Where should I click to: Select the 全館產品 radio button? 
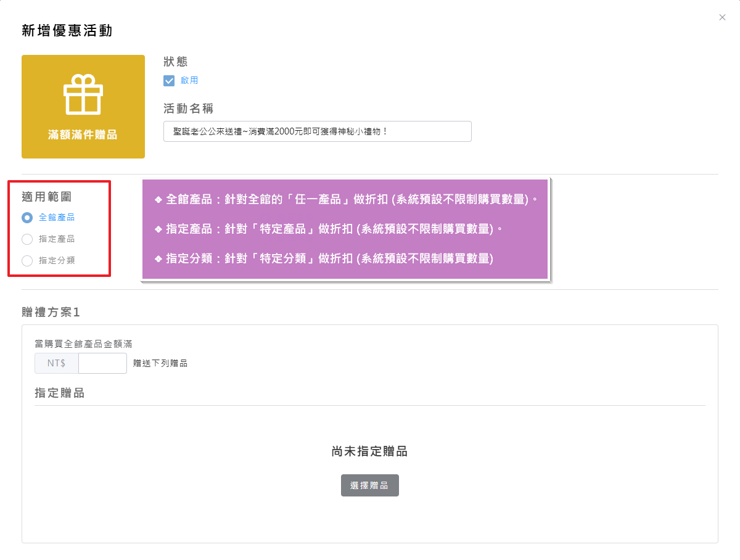[27, 217]
